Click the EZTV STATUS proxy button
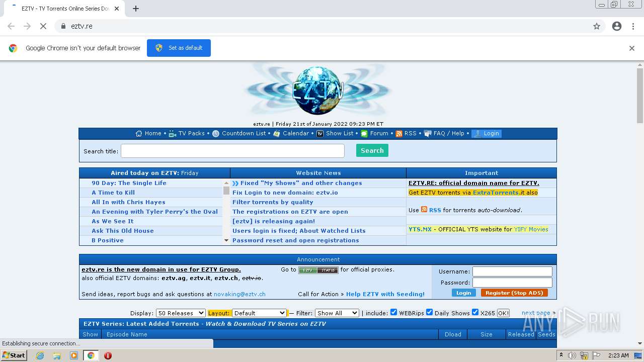The image size is (644, 362). click(318, 270)
